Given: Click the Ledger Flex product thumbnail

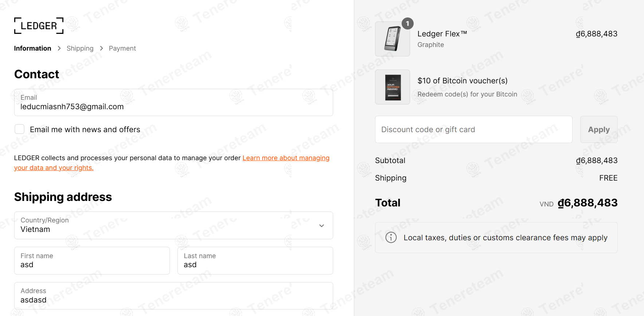Looking at the screenshot, I should (392, 39).
